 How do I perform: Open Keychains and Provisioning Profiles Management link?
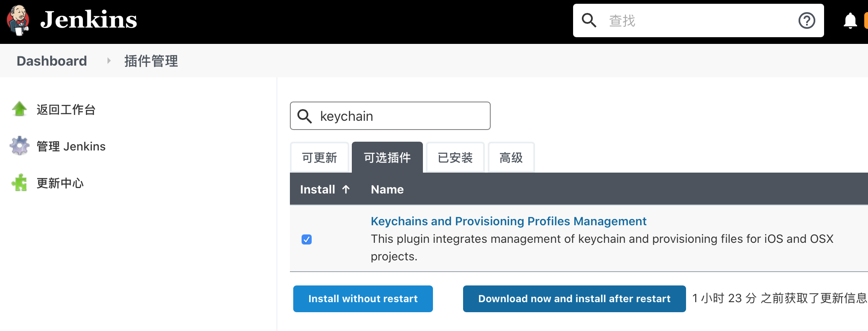pyautogui.click(x=508, y=221)
